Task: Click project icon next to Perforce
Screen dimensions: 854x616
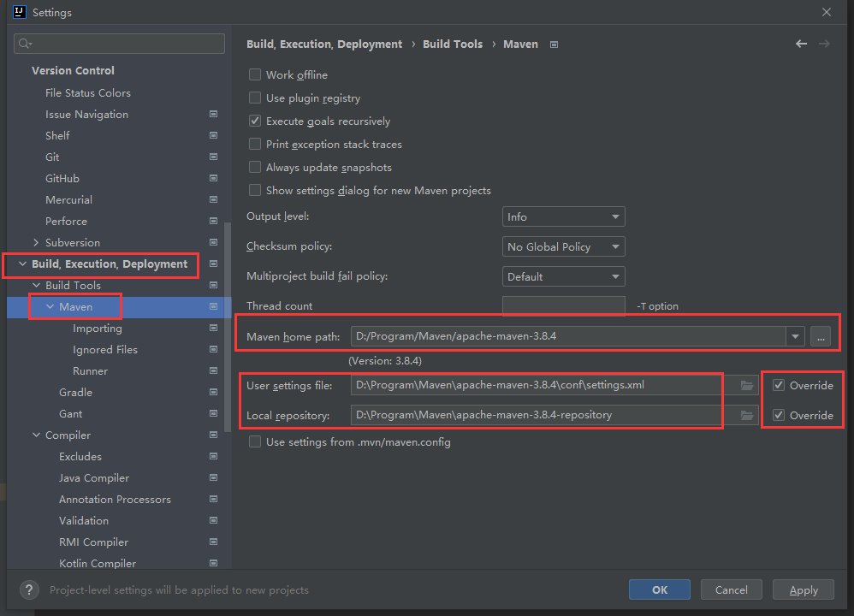Action: [x=214, y=221]
